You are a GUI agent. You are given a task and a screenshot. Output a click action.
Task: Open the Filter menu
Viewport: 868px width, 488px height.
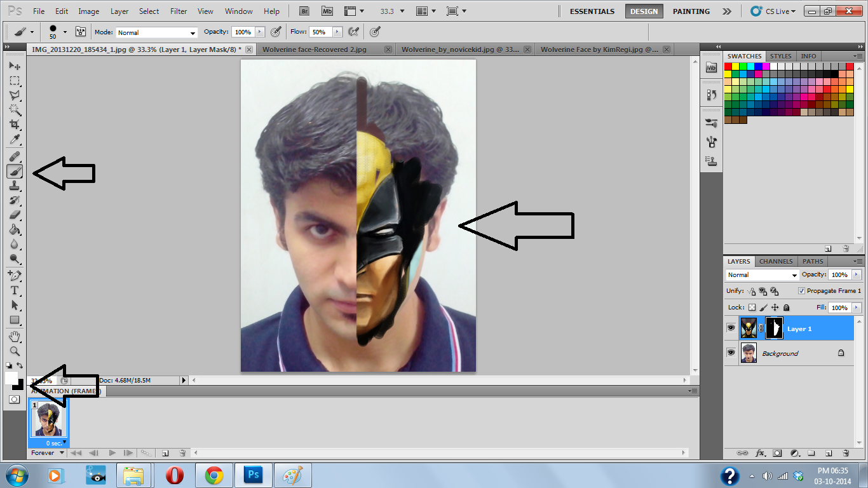click(179, 11)
